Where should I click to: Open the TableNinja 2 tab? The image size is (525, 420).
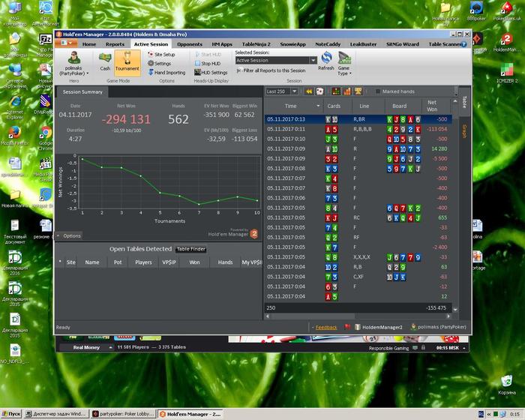(256, 44)
